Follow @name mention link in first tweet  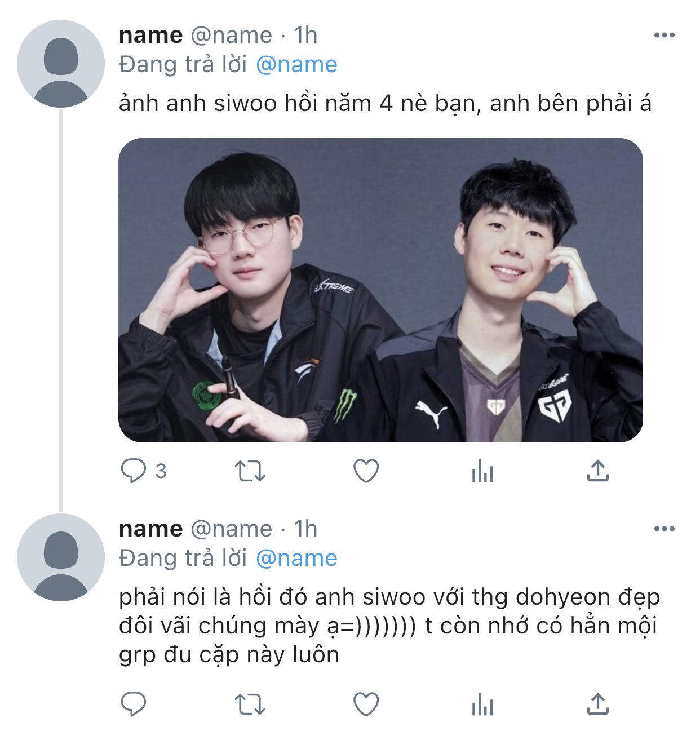(x=296, y=64)
